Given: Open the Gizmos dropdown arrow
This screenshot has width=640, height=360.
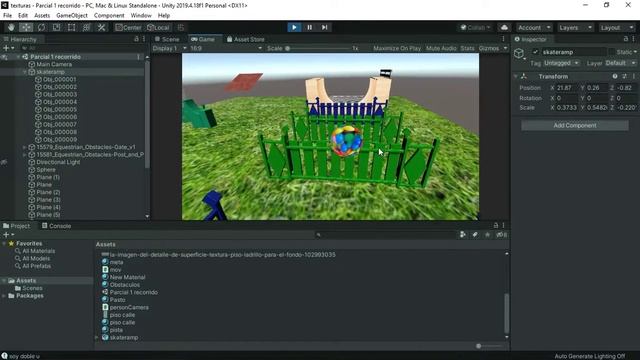Looking at the screenshot, I should (505, 48).
